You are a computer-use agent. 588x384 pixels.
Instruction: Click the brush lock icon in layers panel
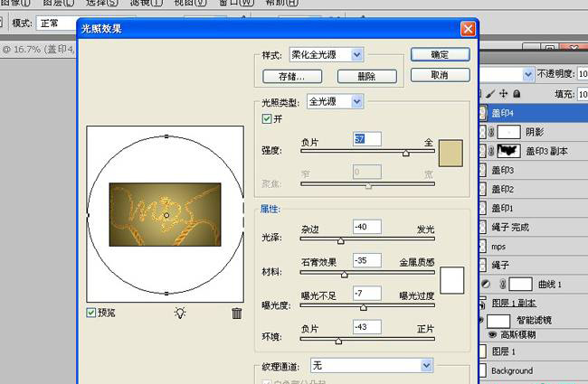click(490, 94)
